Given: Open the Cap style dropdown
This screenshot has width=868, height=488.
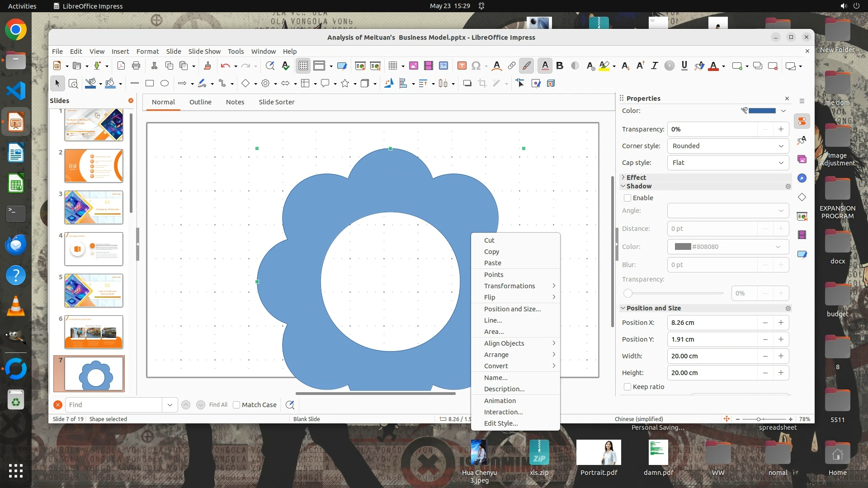Looking at the screenshot, I should pos(728,163).
